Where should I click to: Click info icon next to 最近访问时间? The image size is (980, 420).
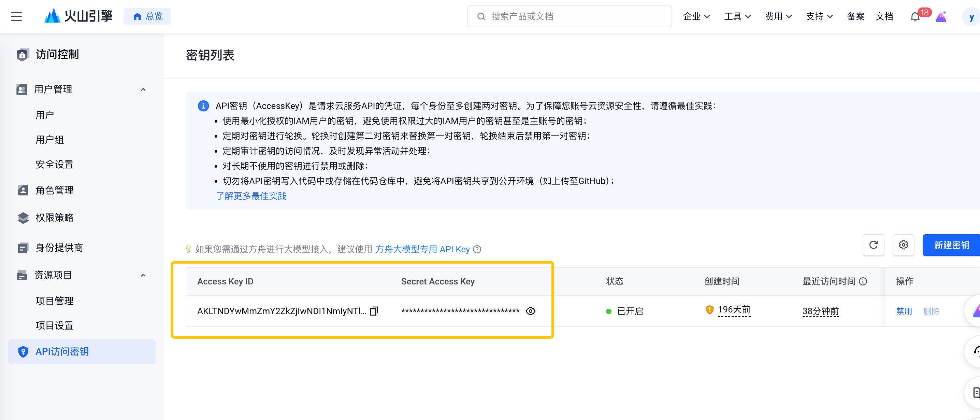point(863,281)
